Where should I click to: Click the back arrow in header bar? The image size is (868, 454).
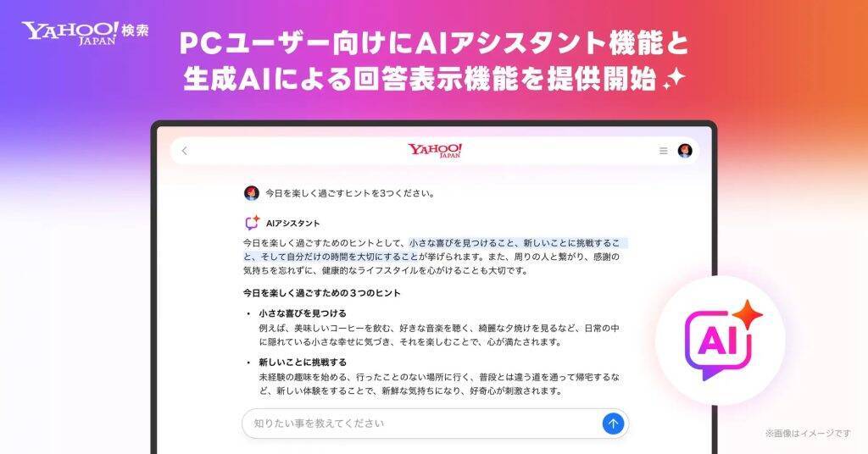[x=184, y=151]
